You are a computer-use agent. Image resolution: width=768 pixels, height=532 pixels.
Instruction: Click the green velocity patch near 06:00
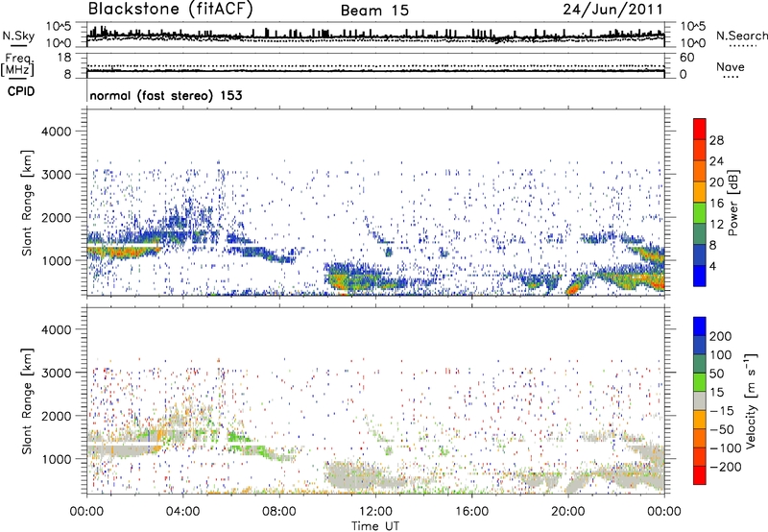[x=239, y=436]
